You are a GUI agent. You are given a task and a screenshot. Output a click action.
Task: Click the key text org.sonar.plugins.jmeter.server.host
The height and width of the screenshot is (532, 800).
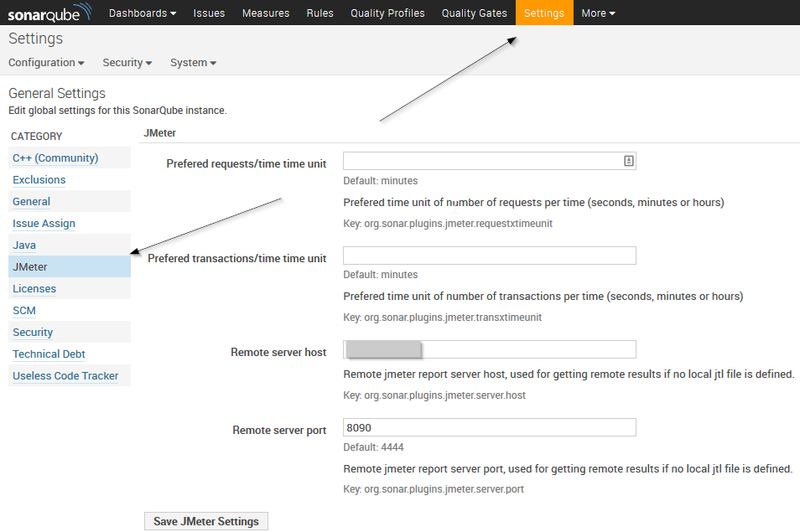[444, 395]
